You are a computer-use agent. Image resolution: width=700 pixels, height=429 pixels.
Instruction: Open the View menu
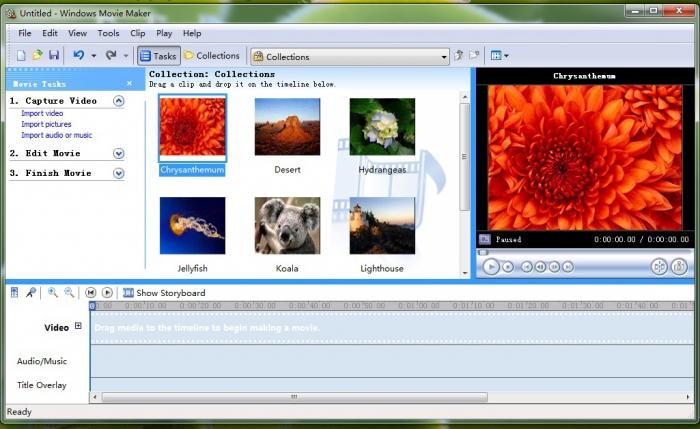77,33
